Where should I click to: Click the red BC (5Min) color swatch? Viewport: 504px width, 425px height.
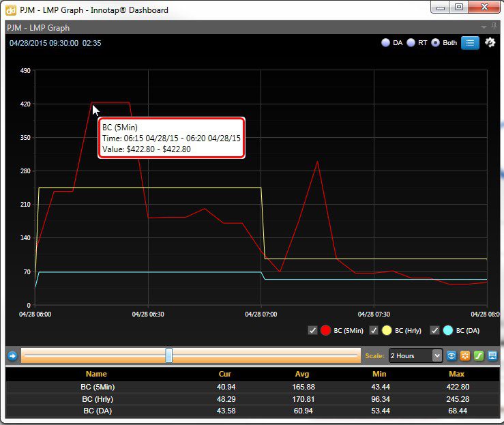click(325, 330)
